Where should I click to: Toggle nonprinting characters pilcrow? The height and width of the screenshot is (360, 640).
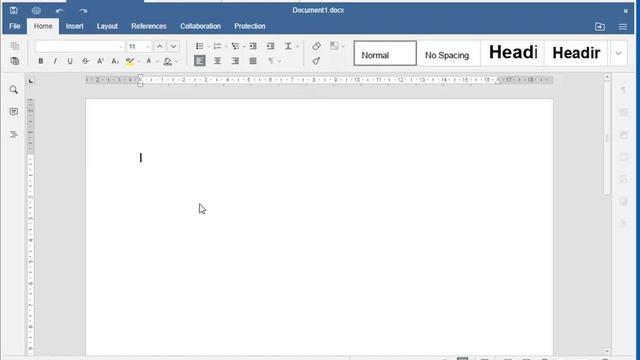(270, 61)
